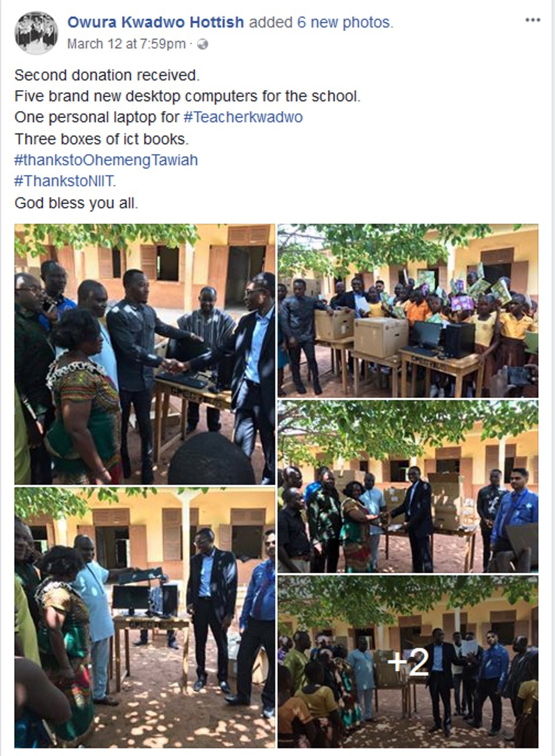
Task: Click the public audience globe icon
Action: click(203, 44)
